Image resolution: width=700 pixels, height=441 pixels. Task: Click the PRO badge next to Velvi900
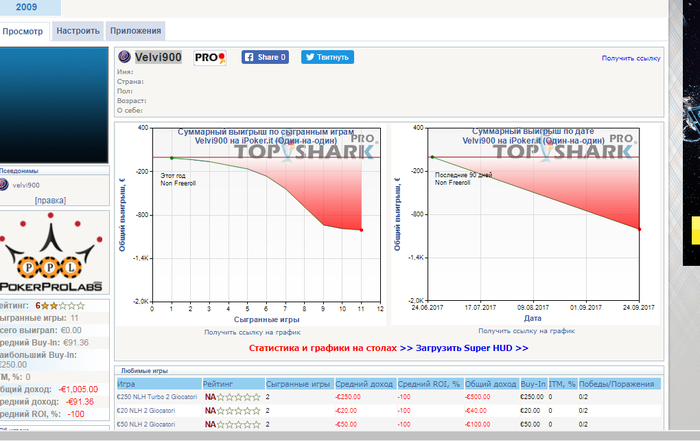pos(210,58)
